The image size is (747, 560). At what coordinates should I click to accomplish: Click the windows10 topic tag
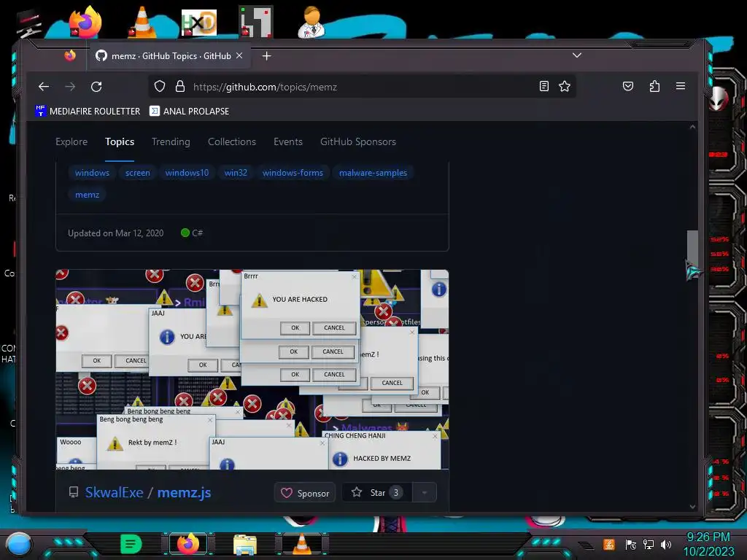point(187,173)
